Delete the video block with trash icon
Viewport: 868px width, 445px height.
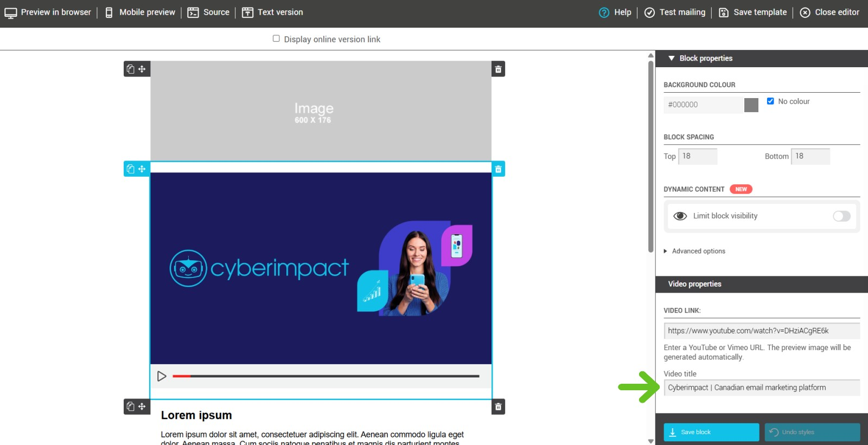point(498,169)
